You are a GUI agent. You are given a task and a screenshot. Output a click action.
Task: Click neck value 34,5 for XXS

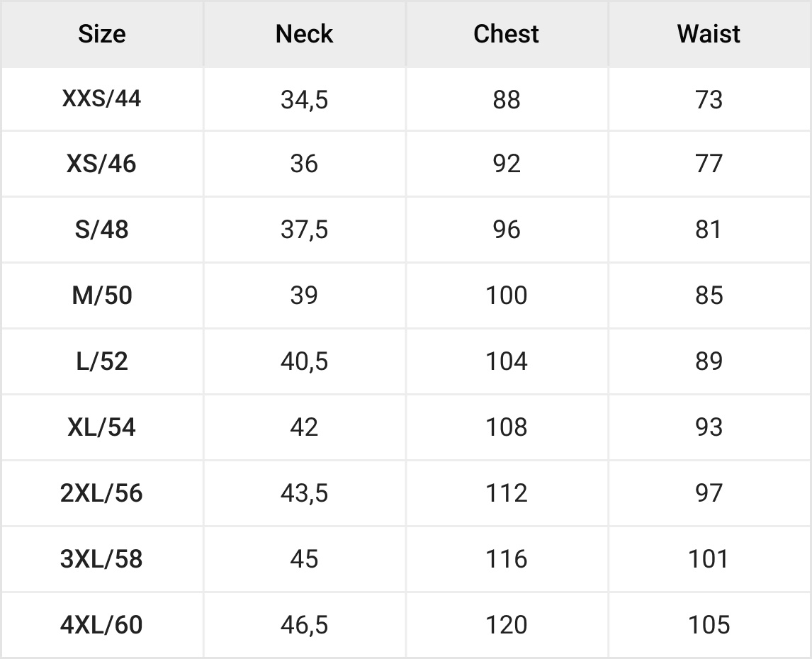[304, 100]
